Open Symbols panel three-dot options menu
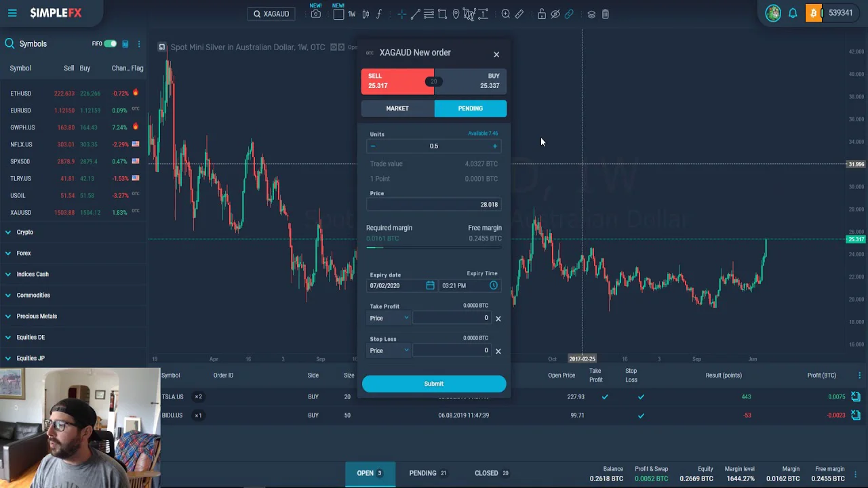Image resolution: width=868 pixels, height=488 pixels. tap(139, 44)
